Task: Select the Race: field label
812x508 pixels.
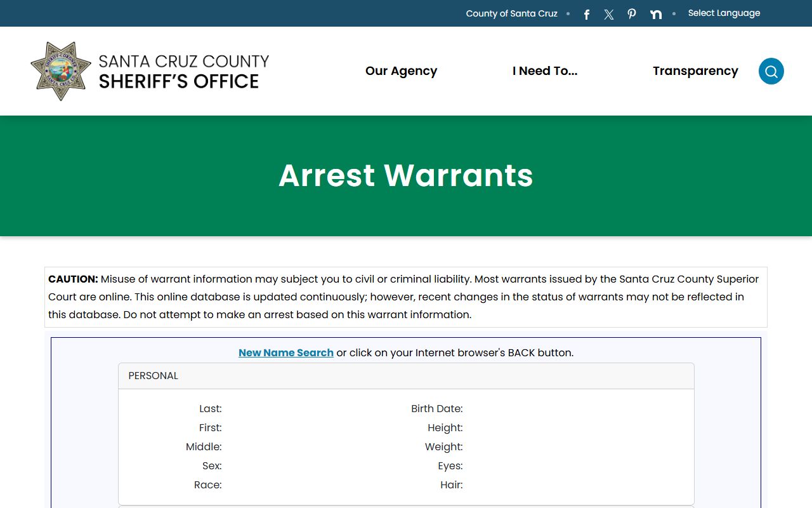Action: (x=208, y=485)
